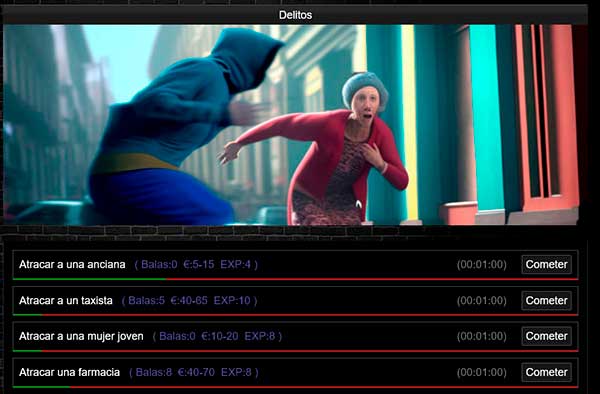
Task: Select the Atracar a un taxista crime title
Action: pyautogui.click(x=66, y=300)
